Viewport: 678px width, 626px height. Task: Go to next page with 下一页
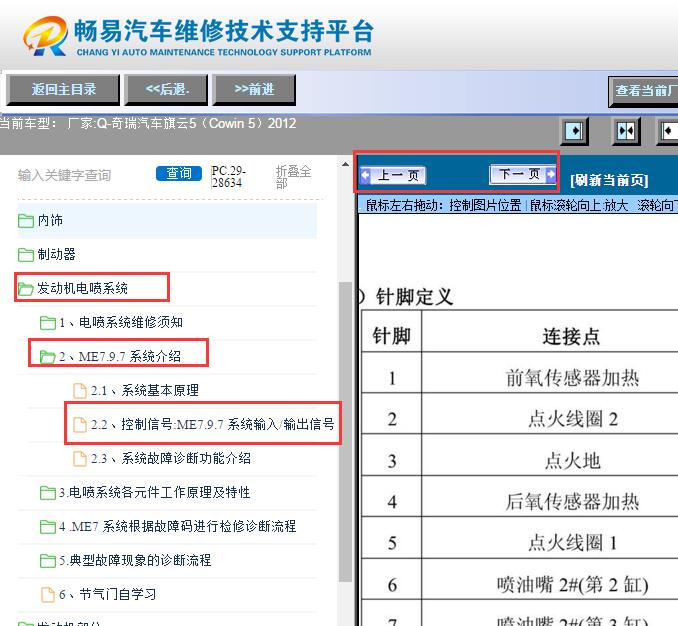pyautogui.click(x=523, y=174)
